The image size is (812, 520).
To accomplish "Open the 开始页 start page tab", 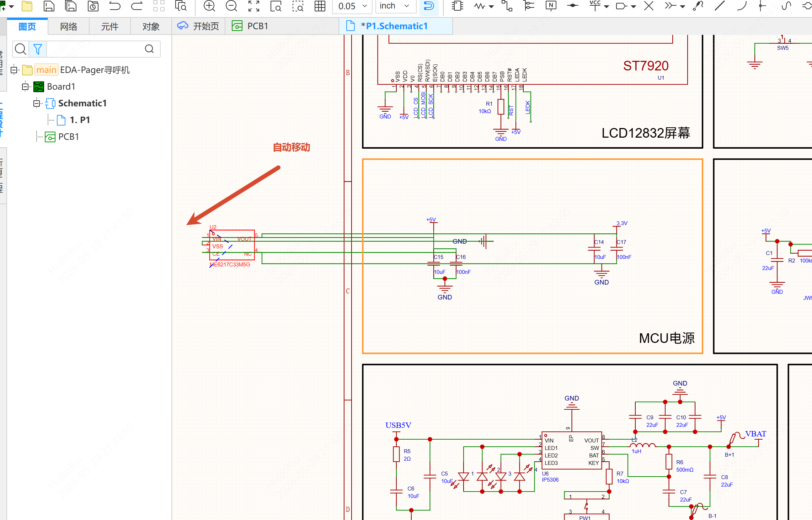I will 198,26.
